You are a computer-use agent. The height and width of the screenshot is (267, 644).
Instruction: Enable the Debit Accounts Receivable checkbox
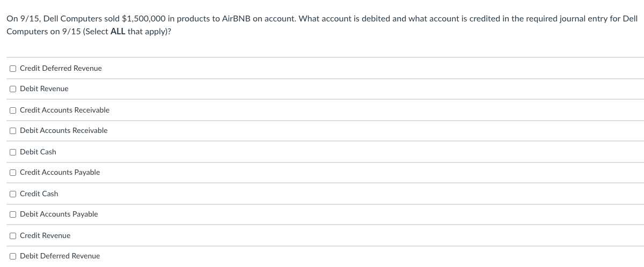click(x=12, y=131)
